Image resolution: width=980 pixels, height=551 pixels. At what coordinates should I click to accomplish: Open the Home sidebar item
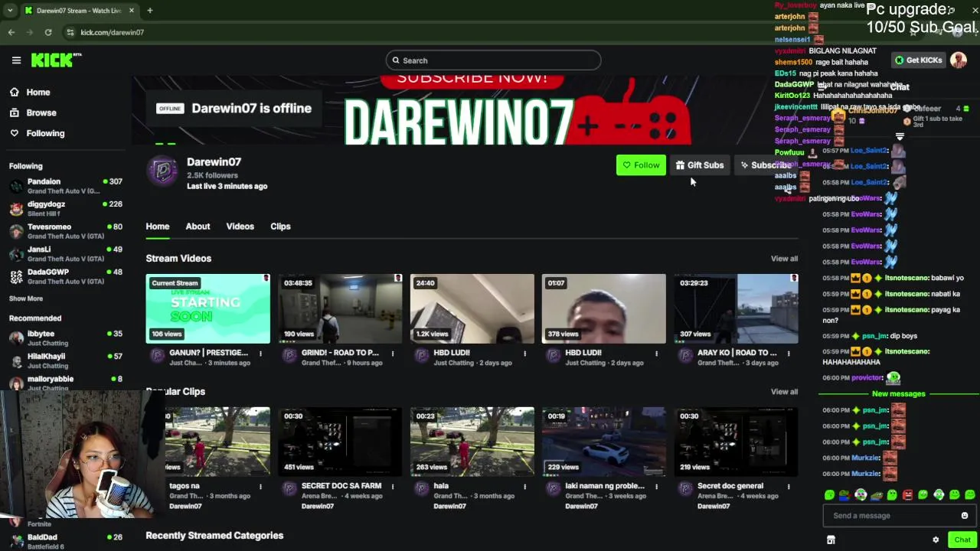tap(31, 92)
